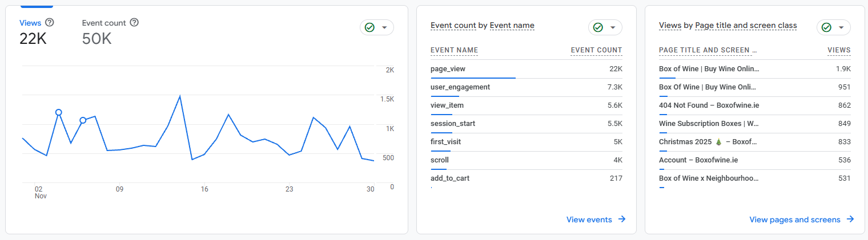Open help icon next to Event count metric

[134, 22]
